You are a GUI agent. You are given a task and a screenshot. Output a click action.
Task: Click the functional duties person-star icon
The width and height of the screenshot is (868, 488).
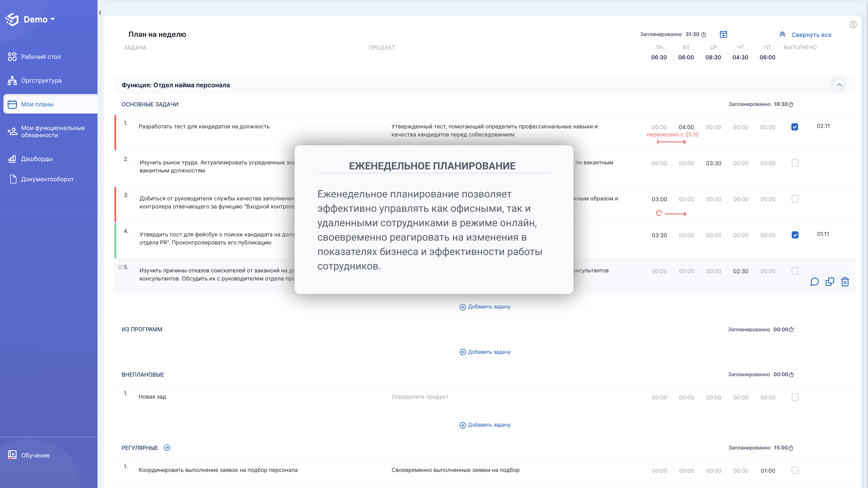(x=12, y=131)
